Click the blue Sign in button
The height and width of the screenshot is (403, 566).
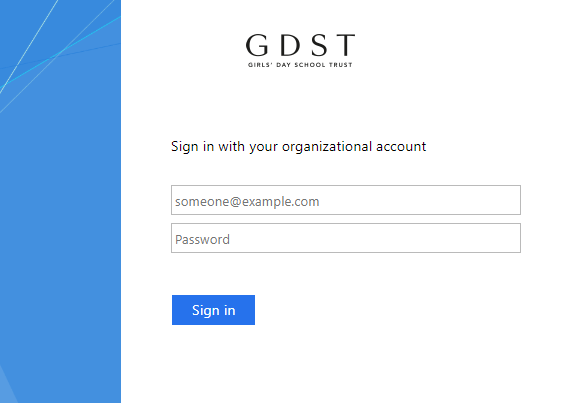(x=213, y=310)
